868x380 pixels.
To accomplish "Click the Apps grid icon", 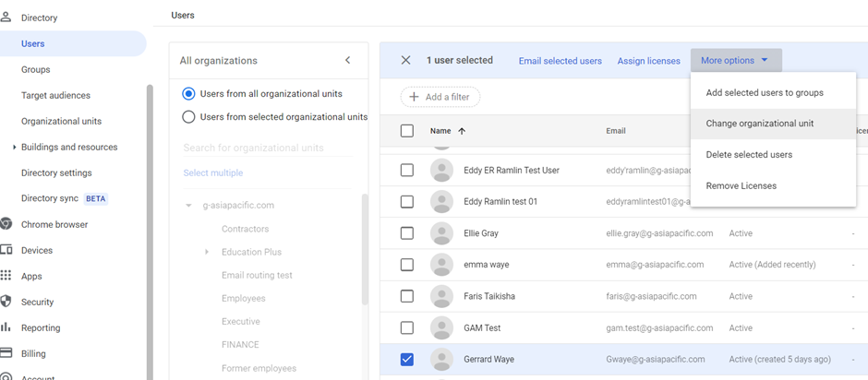I will pos(6,276).
